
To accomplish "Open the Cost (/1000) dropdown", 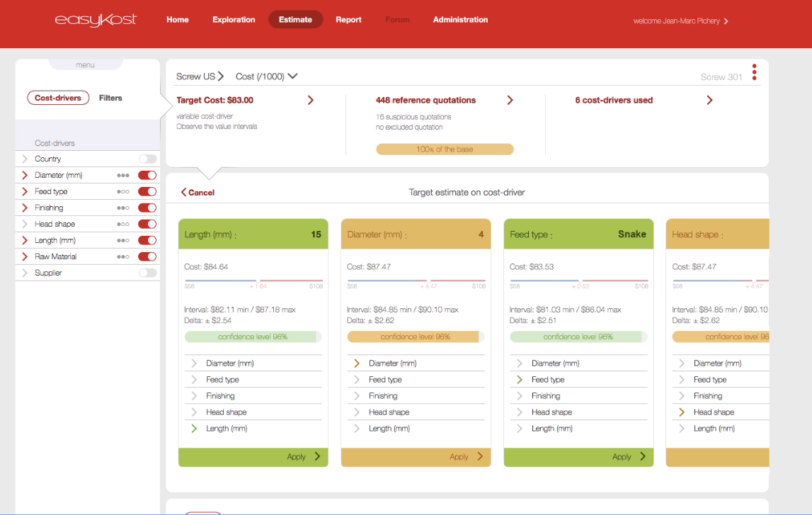I will coord(266,77).
